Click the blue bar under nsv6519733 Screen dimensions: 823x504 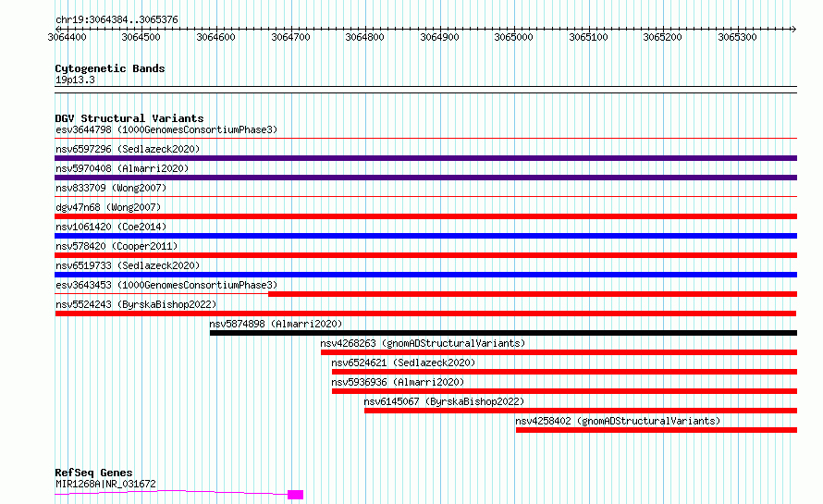(425, 275)
